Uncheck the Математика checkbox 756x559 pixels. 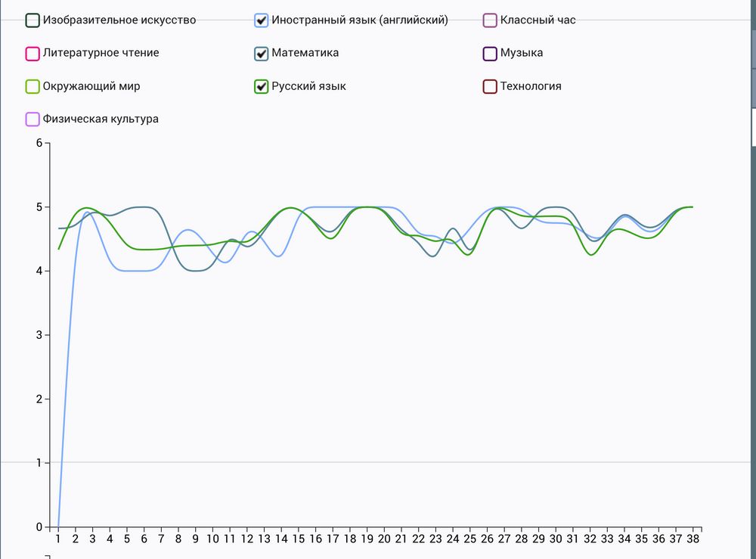pos(262,54)
